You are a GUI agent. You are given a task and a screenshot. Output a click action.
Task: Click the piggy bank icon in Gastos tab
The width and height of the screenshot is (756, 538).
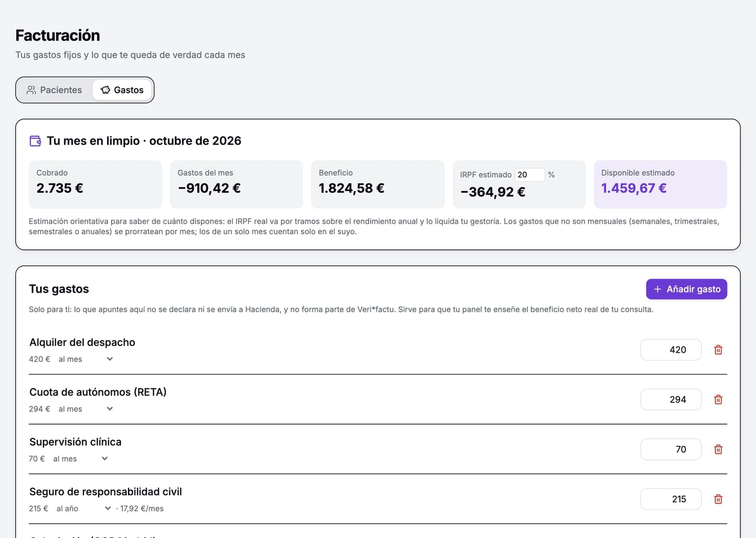105,90
